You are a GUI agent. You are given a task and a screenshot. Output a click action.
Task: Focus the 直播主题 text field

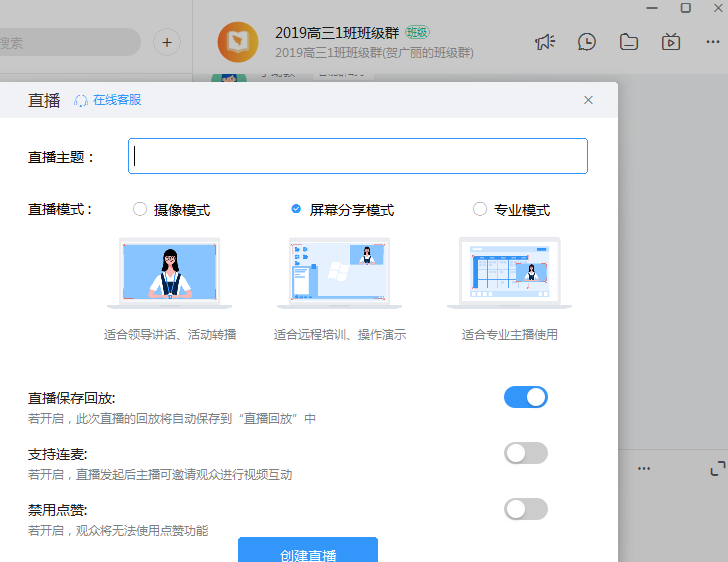click(358, 156)
